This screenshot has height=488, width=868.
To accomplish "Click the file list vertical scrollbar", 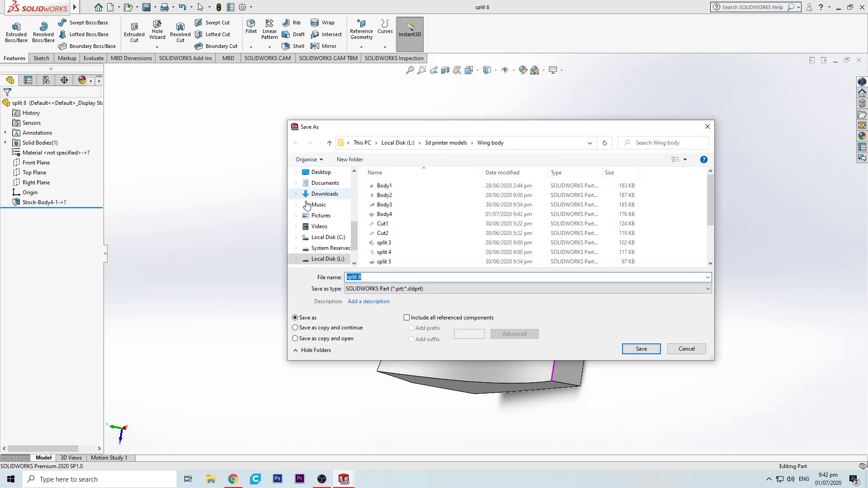I will [x=710, y=200].
